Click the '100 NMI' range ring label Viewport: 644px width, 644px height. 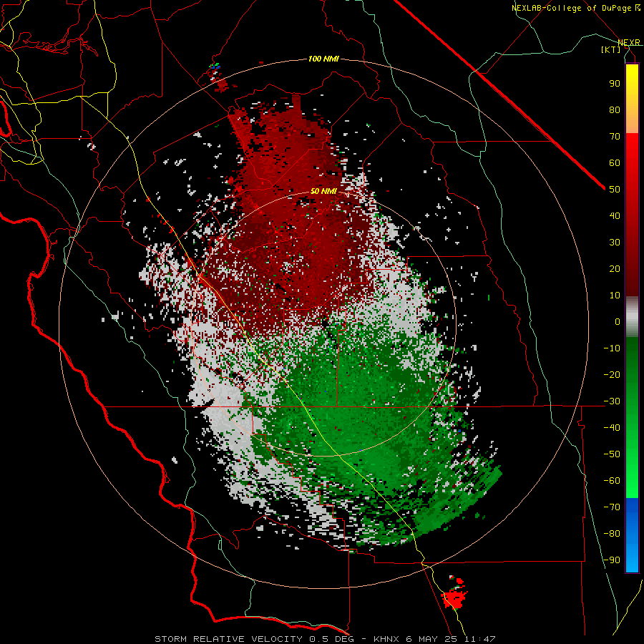[323, 59]
